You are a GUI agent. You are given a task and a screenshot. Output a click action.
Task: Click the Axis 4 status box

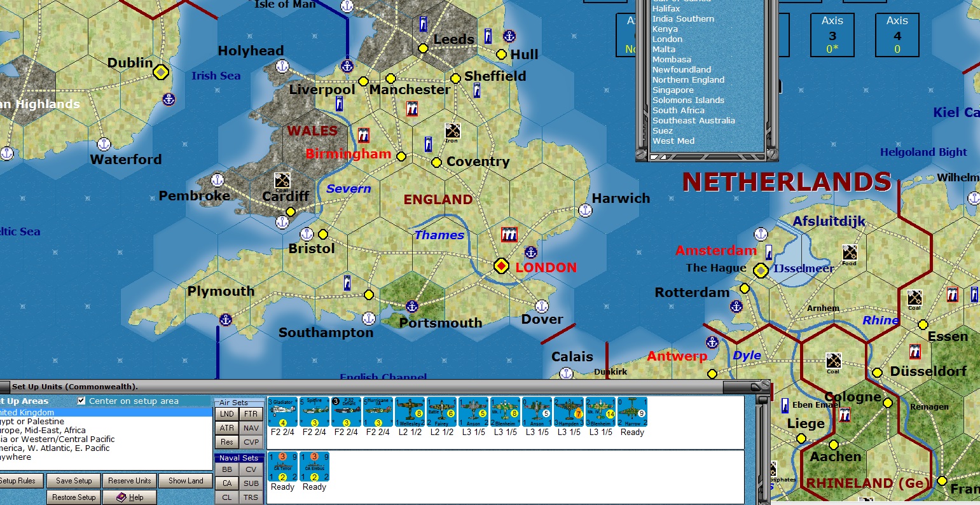[897, 34]
